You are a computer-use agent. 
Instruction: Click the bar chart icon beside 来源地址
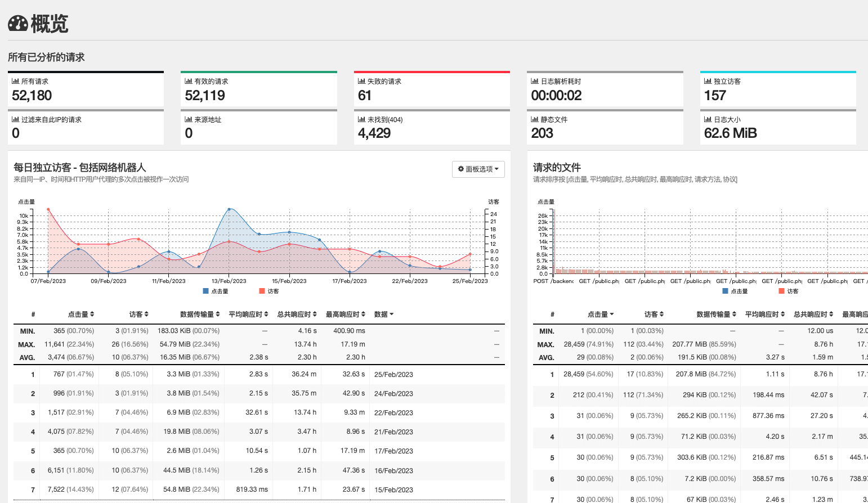pyautogui.click(x=189, y=119)
